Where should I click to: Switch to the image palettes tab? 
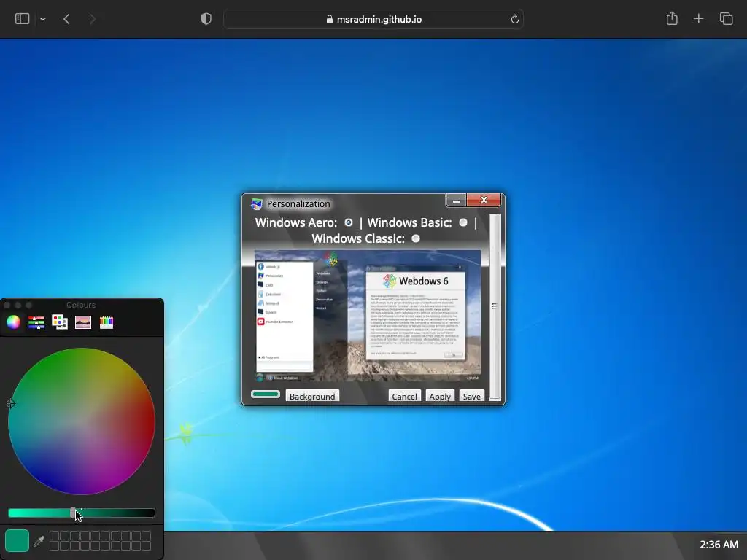pyautogui.click(x=83, y=322)
